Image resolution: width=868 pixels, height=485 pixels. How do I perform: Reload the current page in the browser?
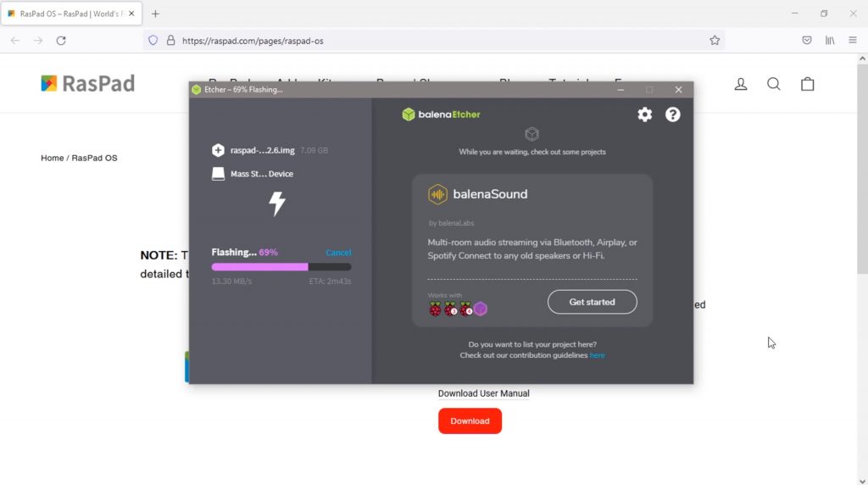61,40
